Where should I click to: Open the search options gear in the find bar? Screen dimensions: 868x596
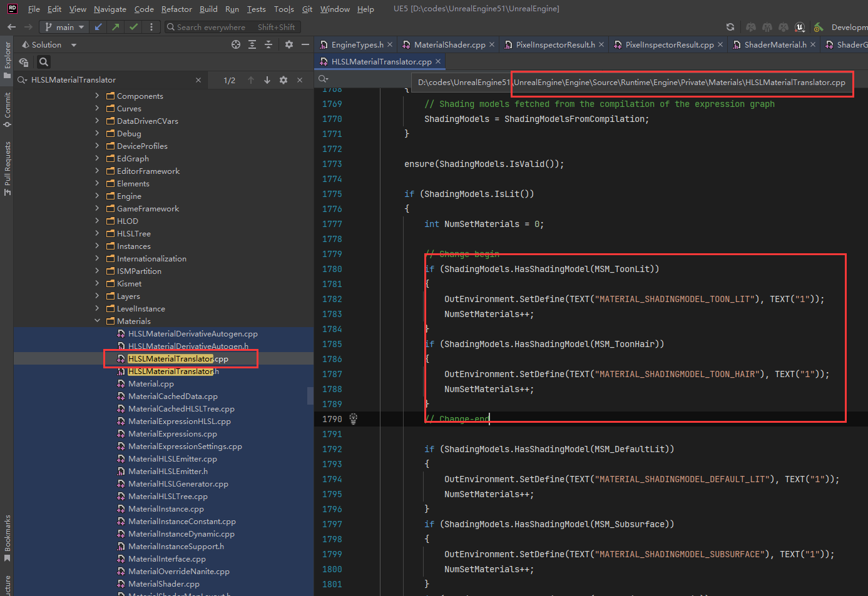[x=283, y=80]
